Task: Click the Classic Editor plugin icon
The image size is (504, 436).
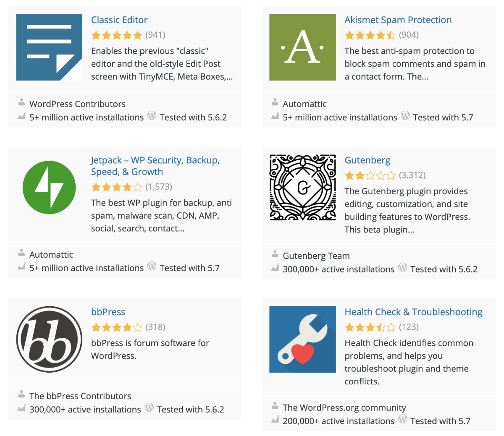Action: click(49, 47)
